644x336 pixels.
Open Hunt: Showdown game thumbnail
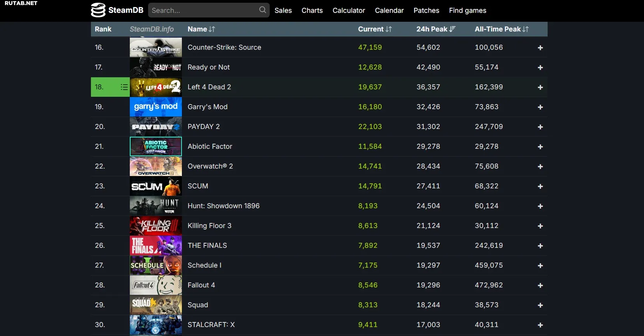click(155, 206)
